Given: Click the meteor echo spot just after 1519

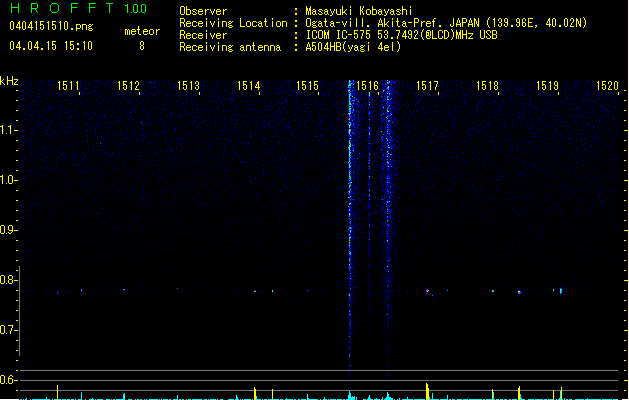Looking at the screenshot, I should click(561, 291).
